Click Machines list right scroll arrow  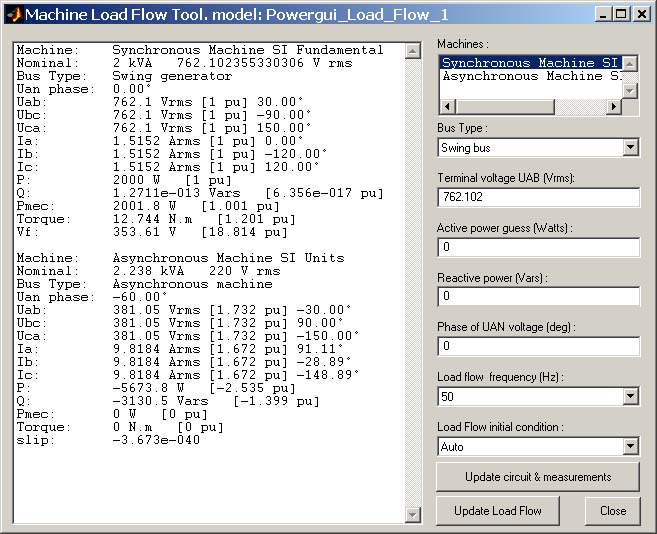tap(614, 106)
